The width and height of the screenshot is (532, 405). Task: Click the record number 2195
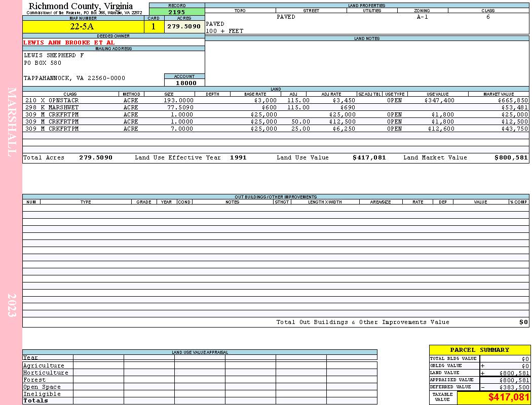(x=177, y=12)
